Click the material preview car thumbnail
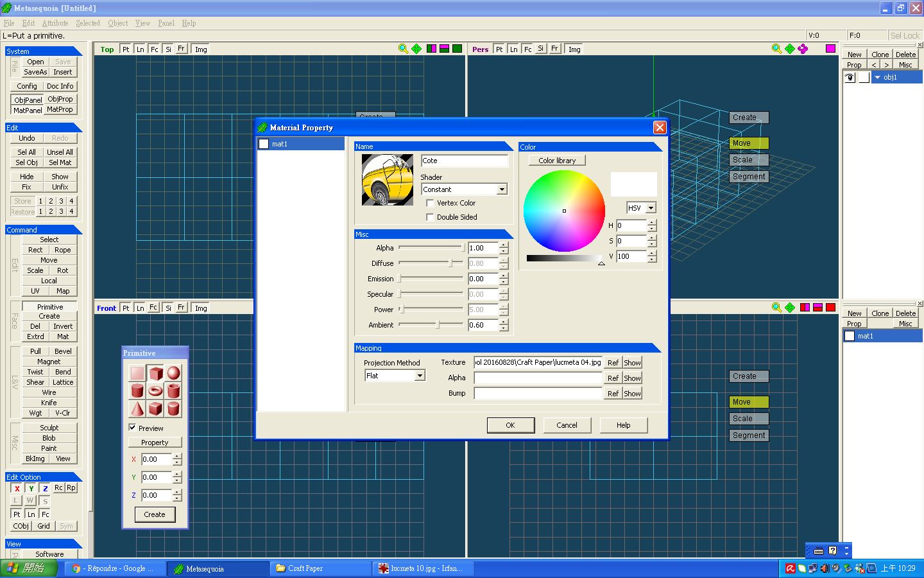 (x=387, y=180)
